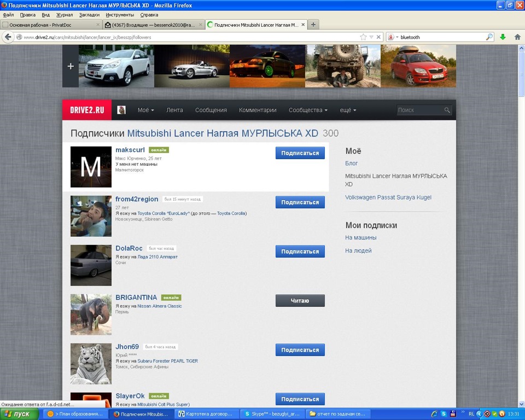This screenshot has height=420, width=525.
Task: Submit site search magnifier icon
Action: click(447, 110)
